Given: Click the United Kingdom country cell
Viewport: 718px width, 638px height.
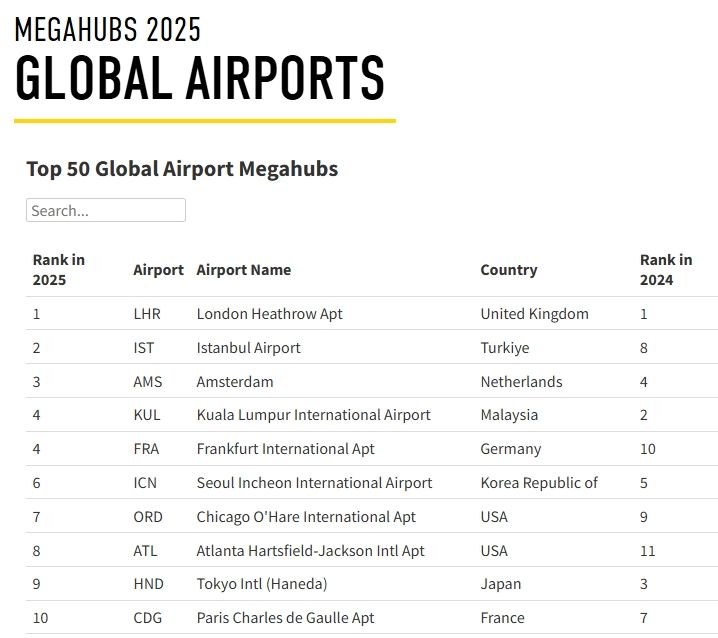Looking at the screenshot, I should pyautogui.click(x=534, y=314).
